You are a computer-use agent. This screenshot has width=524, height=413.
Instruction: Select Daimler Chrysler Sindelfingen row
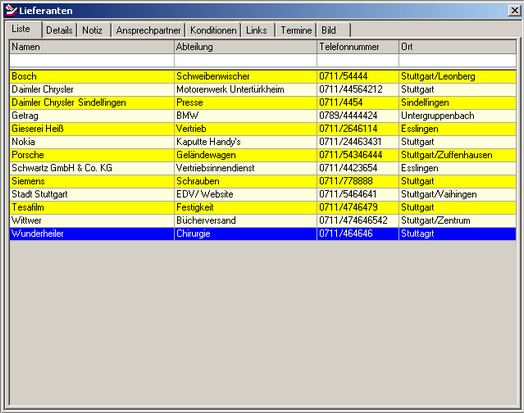click(263, 103)
